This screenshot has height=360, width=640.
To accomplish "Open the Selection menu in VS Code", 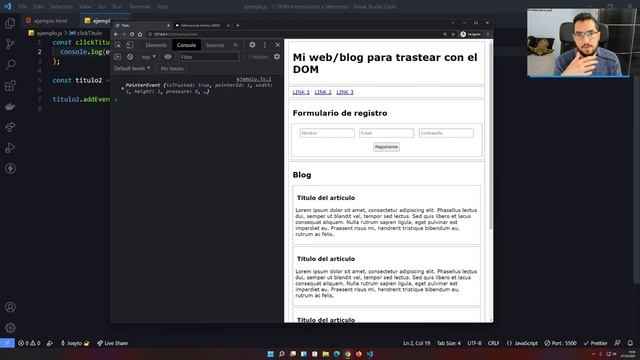I will [61, 7].
